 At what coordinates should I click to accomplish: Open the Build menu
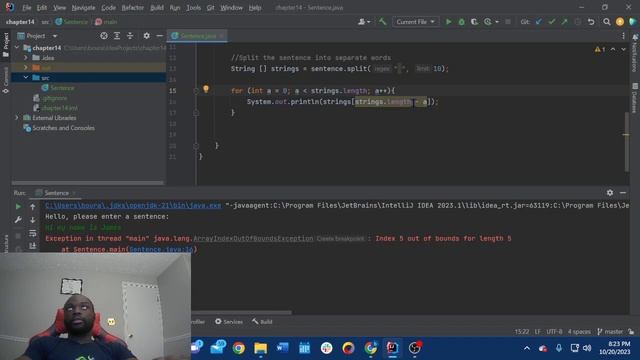pyautogui.click(x=157, y=8)
